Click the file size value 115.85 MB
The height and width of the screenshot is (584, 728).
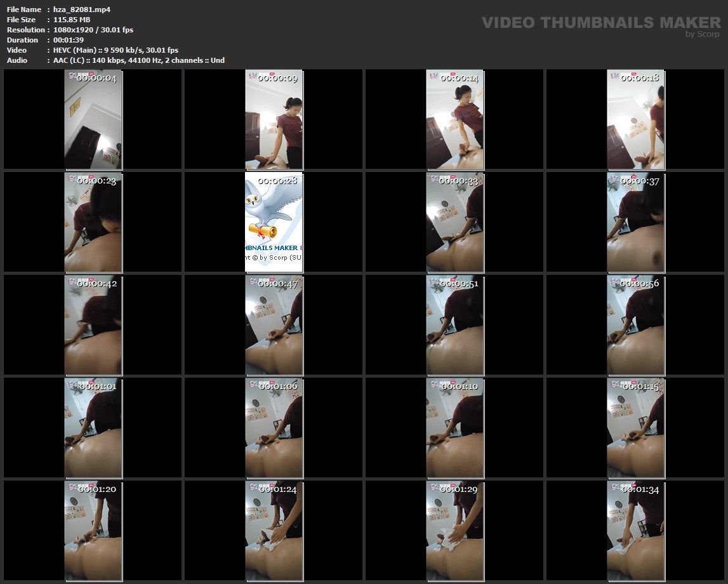pos(72,20)
